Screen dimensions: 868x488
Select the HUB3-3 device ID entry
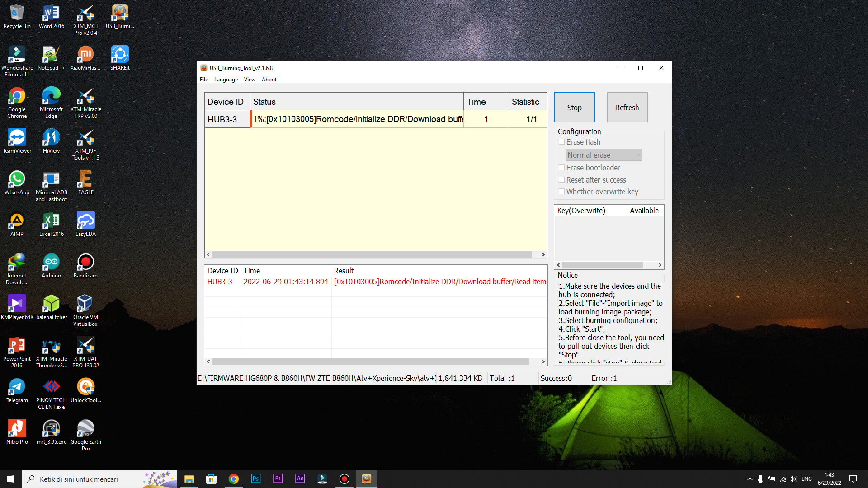pos(222,119)
